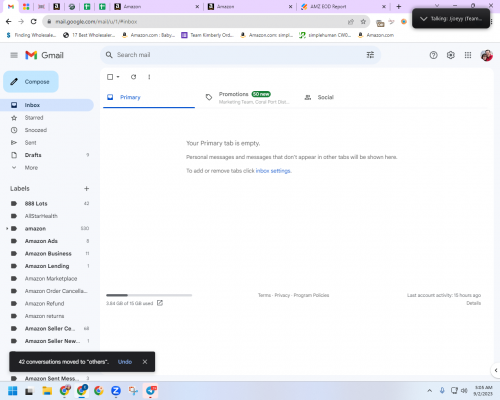Click the refresh mail icon
Screen dimensions: 500x400
coord(133,77)
